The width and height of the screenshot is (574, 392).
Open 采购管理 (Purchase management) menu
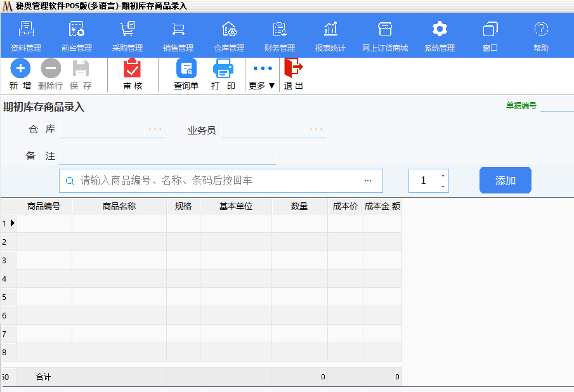[x=127, y=37]
